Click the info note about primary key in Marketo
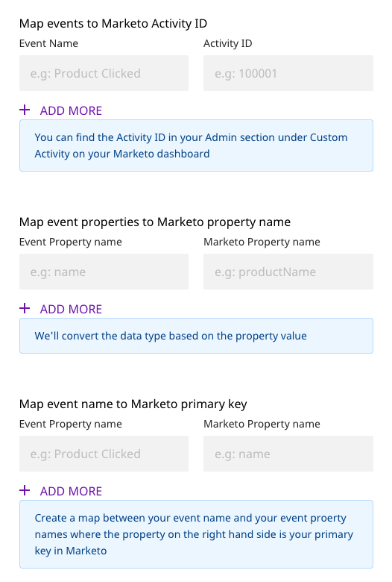 coord(196,534)
